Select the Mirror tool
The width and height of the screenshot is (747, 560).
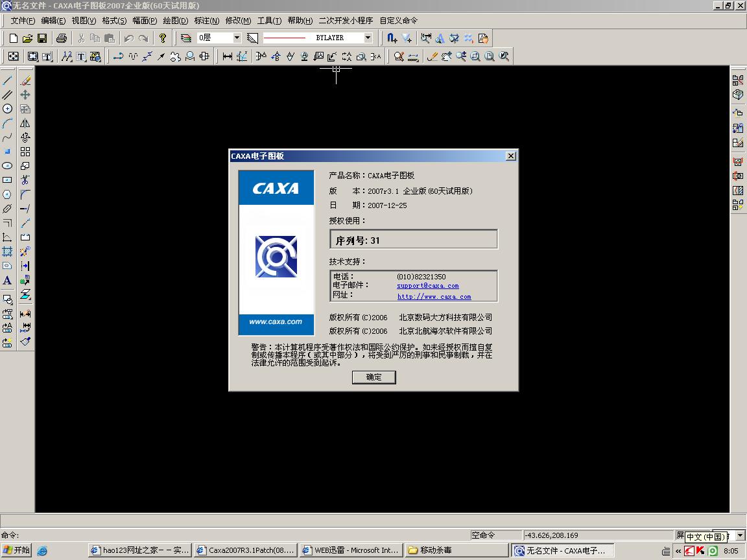(x=25, y=123)
